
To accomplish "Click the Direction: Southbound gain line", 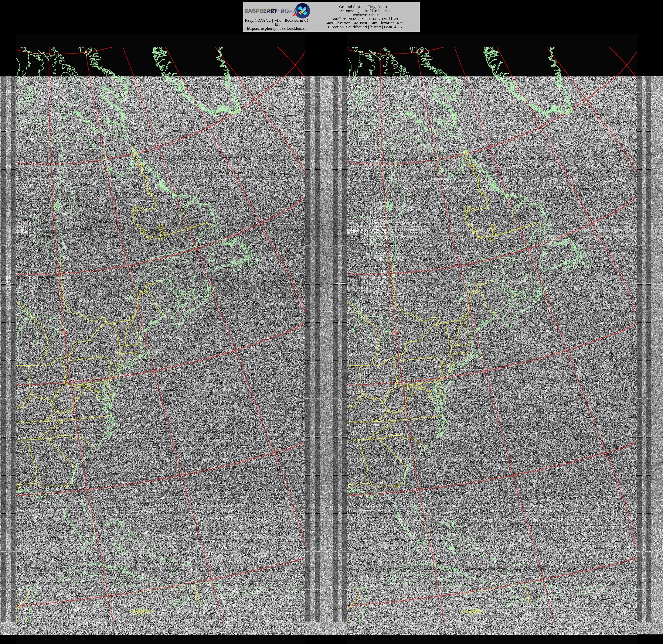I will point(364,27).
